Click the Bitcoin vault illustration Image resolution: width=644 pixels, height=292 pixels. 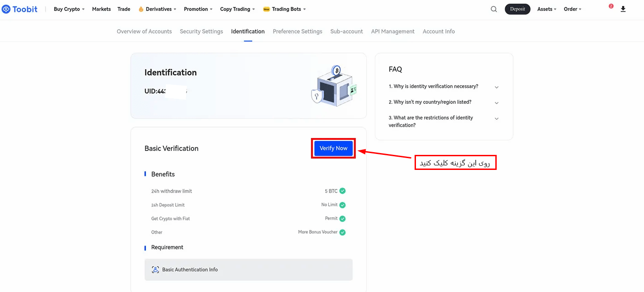(334, 86)
